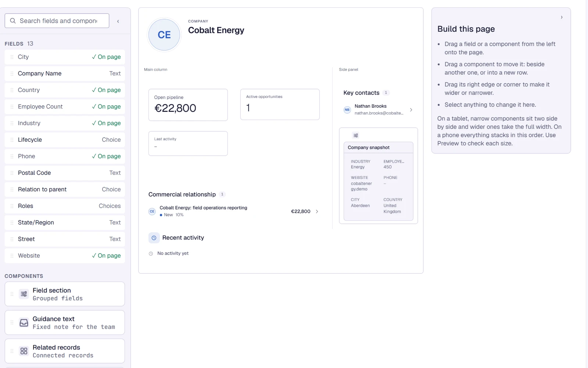Click the Country field row
This screenshot has height=368, width=588.
pos(65,90)
